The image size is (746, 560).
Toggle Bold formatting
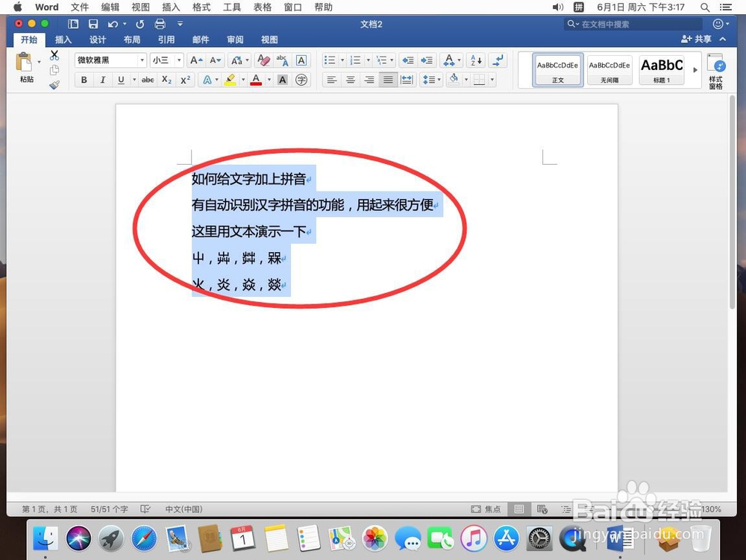coord(84,80)
